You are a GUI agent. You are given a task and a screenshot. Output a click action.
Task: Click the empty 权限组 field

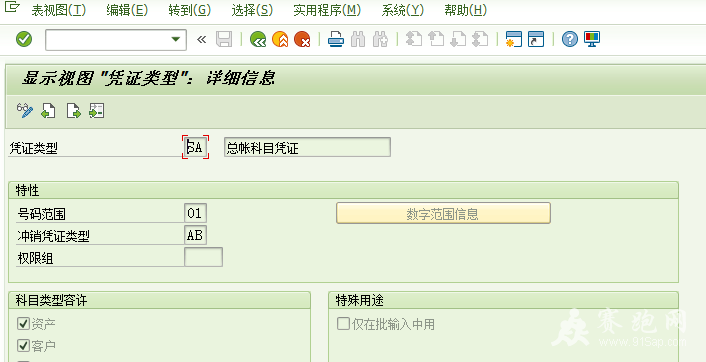coord(204,257)
